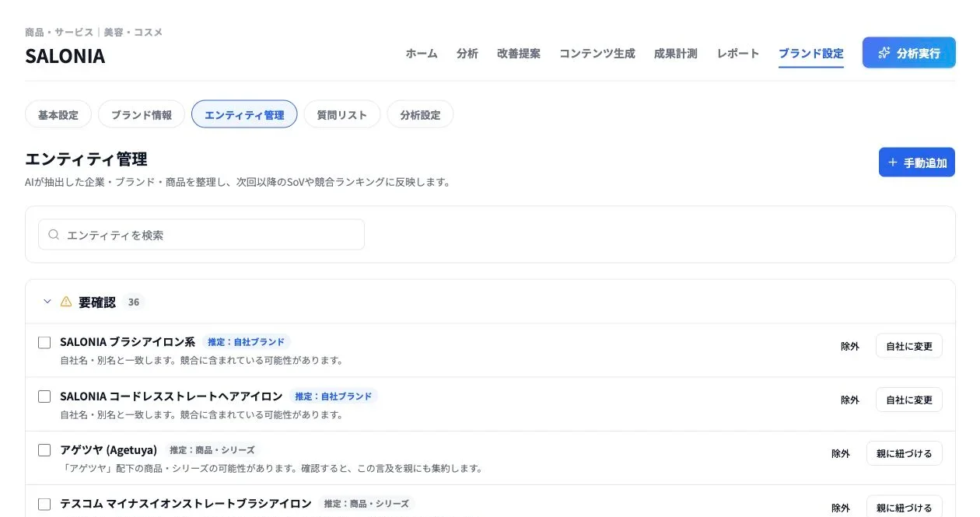Click the warning triangle icon beside 要確認
This screenshot has width=980, height=517.
point(66,302)
